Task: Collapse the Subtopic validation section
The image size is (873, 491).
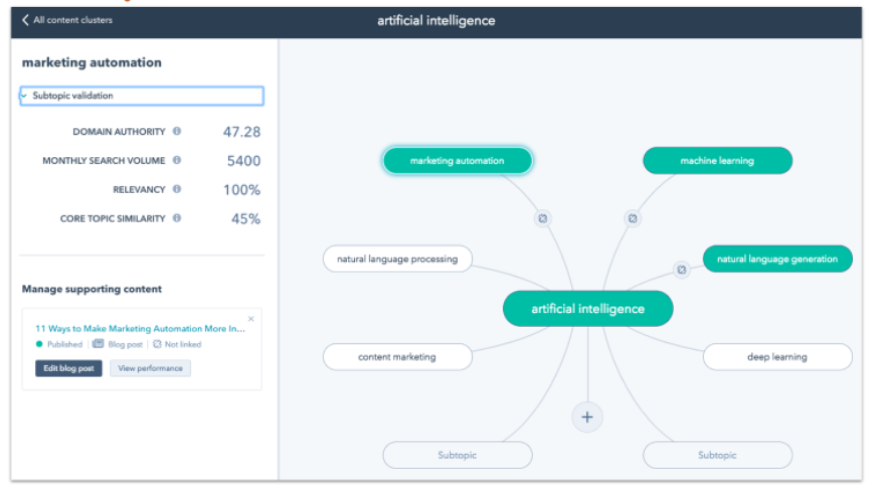Action: click(141, 96)
